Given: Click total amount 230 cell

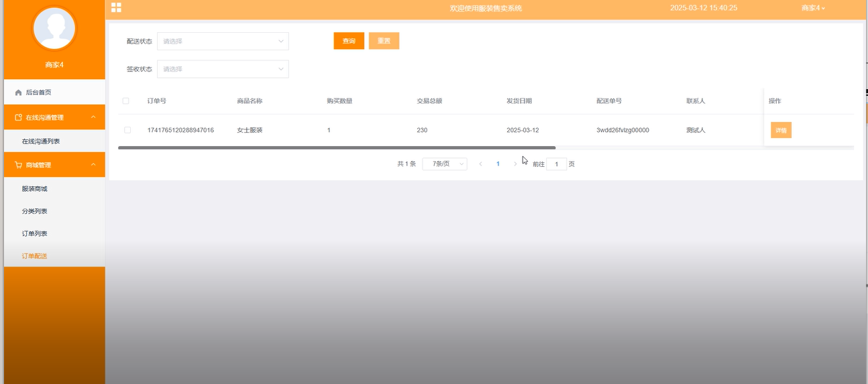Looking at the screenshot, I should 422,130.
